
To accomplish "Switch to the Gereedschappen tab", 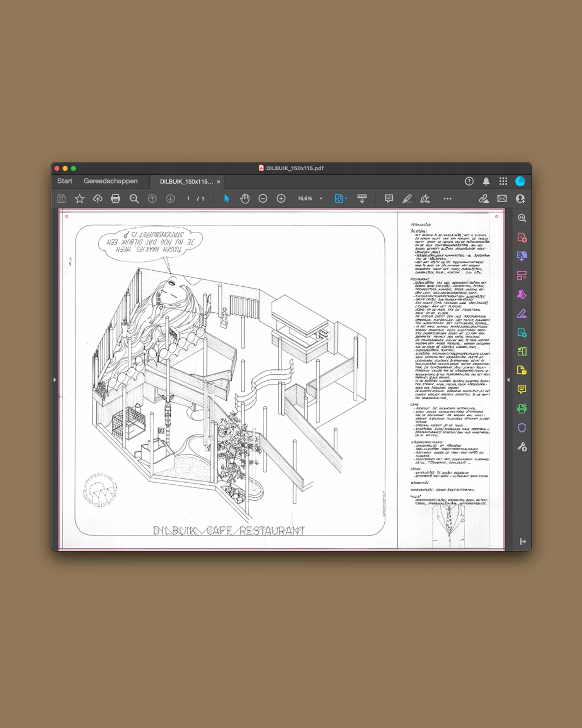I will pyautogui.click(x=110, y=181).
